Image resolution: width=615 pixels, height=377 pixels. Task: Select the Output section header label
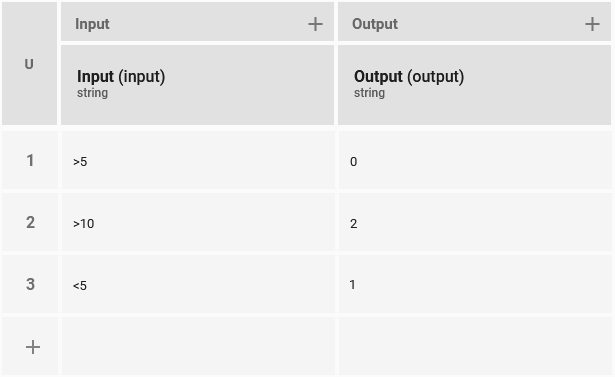click(375, 24)
